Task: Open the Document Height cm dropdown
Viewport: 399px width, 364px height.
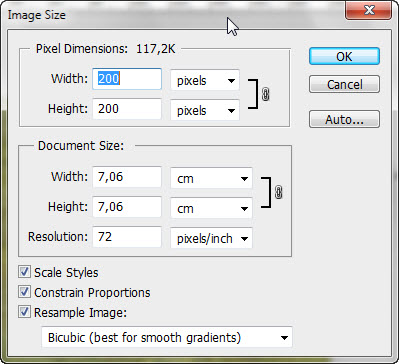Action: click(211, 208)
